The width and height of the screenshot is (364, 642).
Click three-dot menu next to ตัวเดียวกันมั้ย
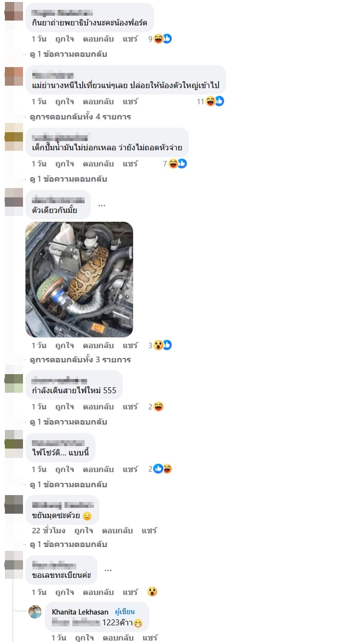coord(102,205)
